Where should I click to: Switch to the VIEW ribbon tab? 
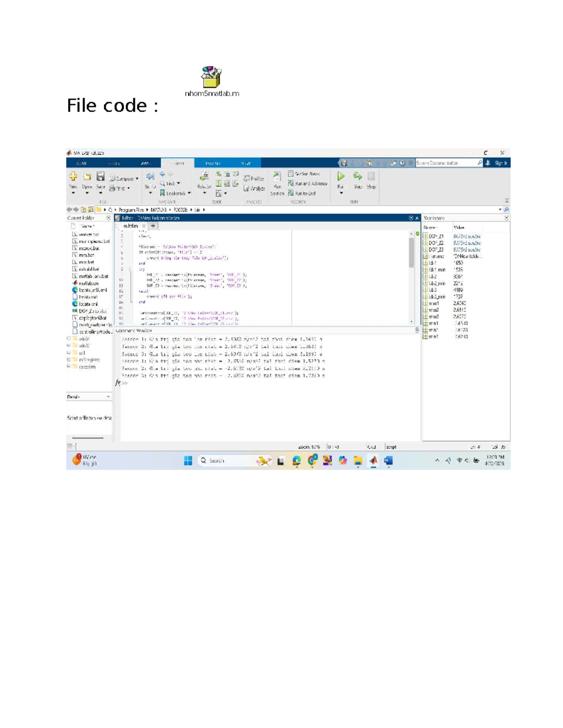pyautogui.click(x=246, y=163)
